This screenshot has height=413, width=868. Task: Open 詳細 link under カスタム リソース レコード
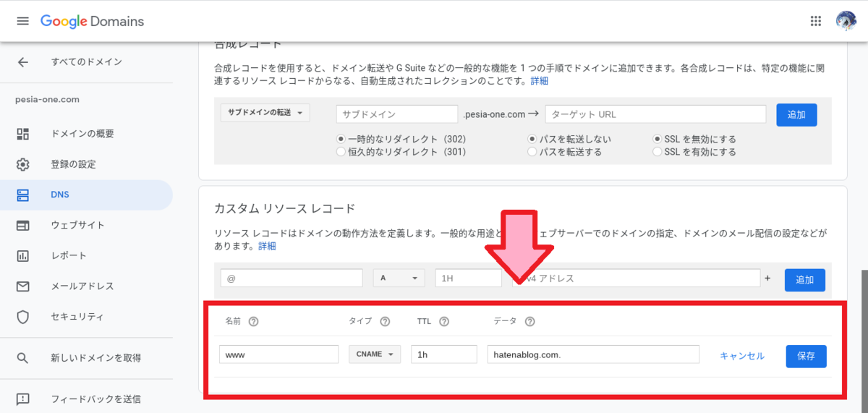(267, 246)
